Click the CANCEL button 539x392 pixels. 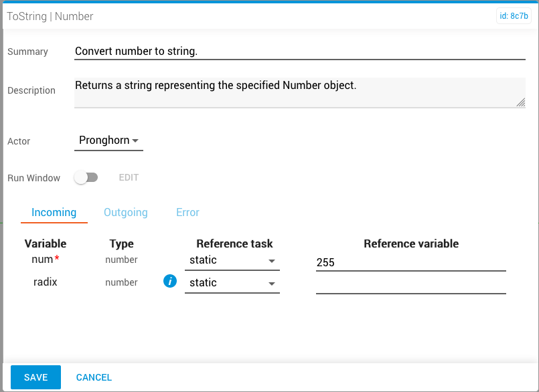pyautogui.click(x=94, y=377)
